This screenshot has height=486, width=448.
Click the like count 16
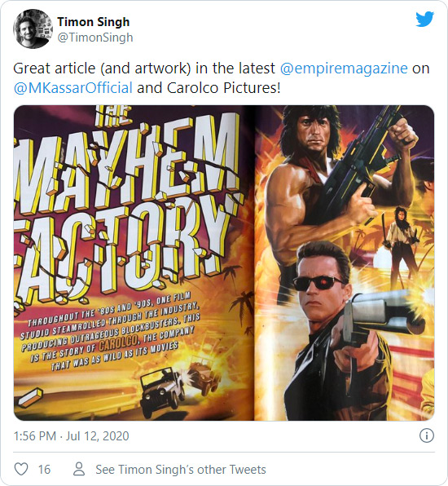pyautogui.click(x=44, y=469)
